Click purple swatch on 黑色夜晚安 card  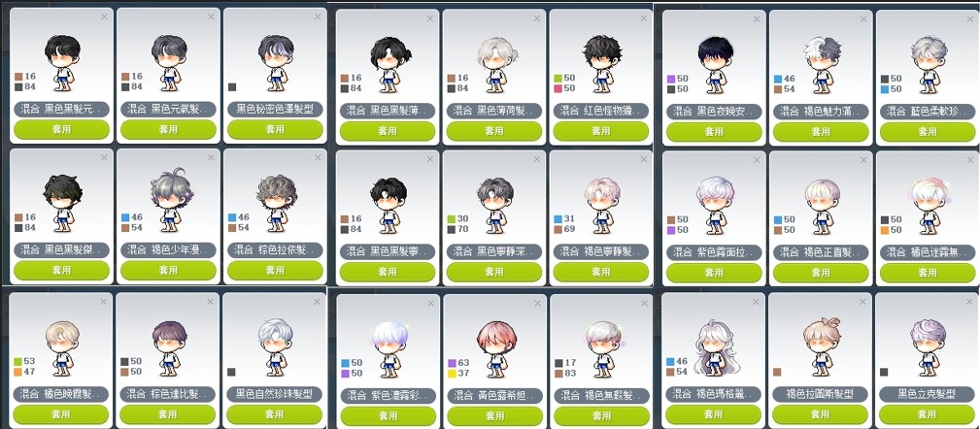(x=671, y=79)
